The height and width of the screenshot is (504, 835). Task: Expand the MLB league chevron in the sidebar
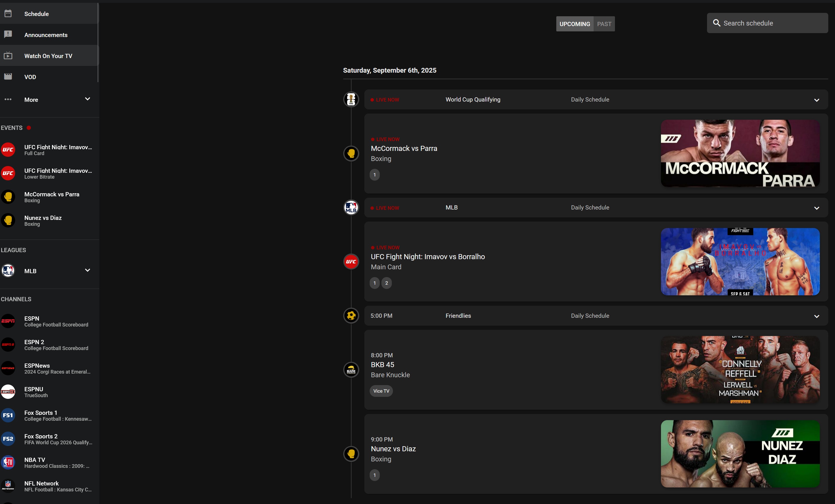click(88, 270)
